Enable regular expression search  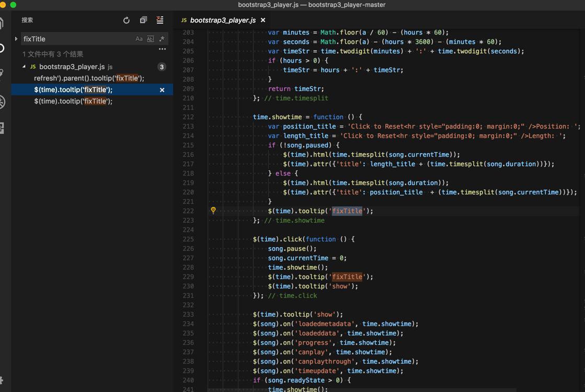pyautogui.click(x=162, y=39)
